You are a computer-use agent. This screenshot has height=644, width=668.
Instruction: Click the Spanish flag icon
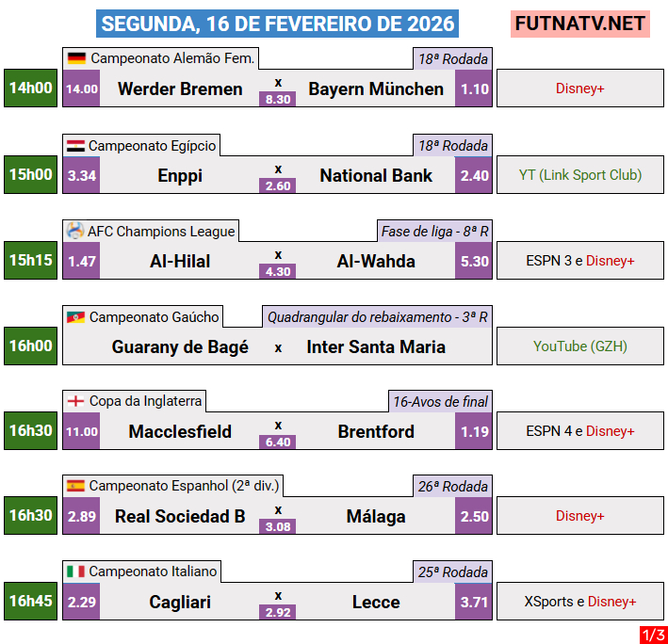pos(75,486)
